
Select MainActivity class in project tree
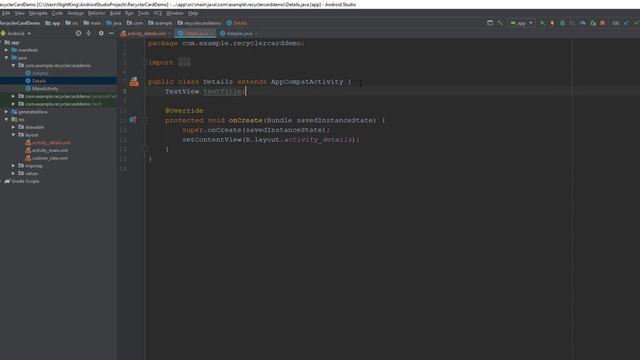click(45, 89)
